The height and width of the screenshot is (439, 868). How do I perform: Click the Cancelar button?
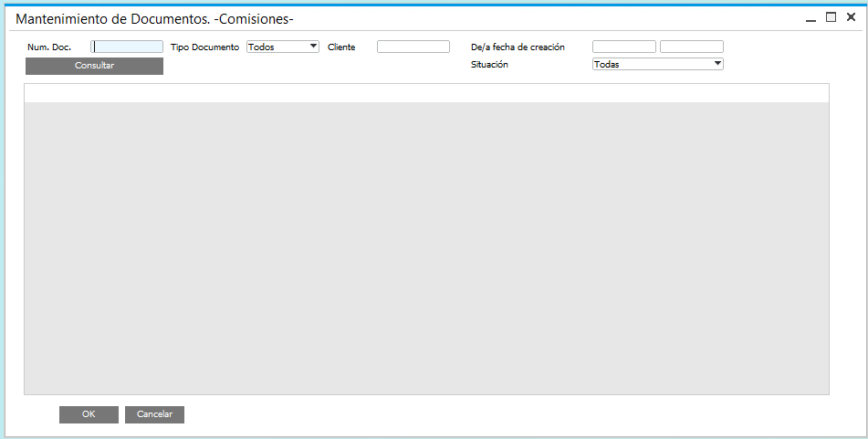tap(154, 414)
